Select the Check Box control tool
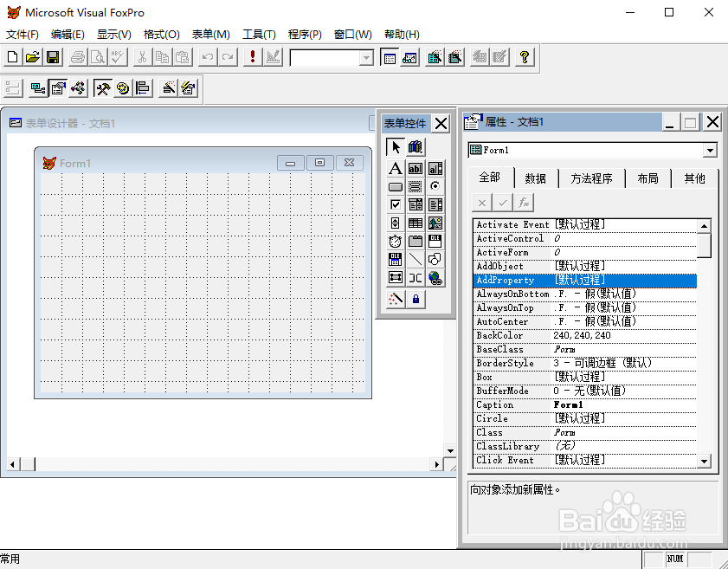The height and width of the screenshot is (569, 728). [395, 204]
